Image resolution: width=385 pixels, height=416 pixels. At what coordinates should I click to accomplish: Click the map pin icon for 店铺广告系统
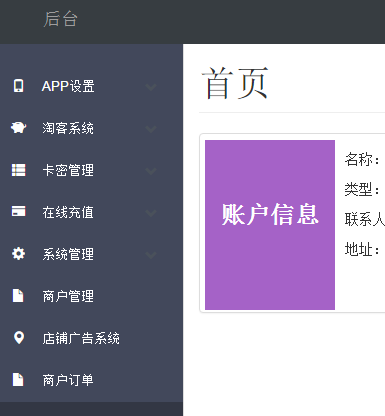pos(19,338)
